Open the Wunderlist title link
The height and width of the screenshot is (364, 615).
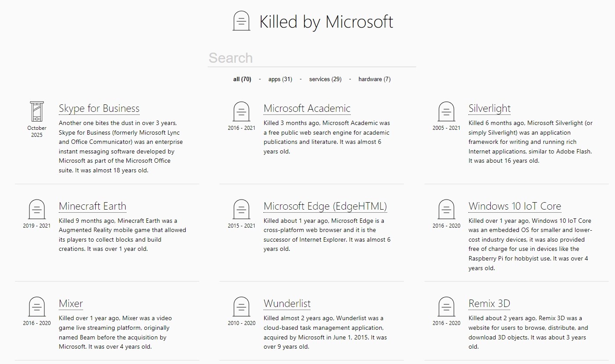(x=287, y=303)
